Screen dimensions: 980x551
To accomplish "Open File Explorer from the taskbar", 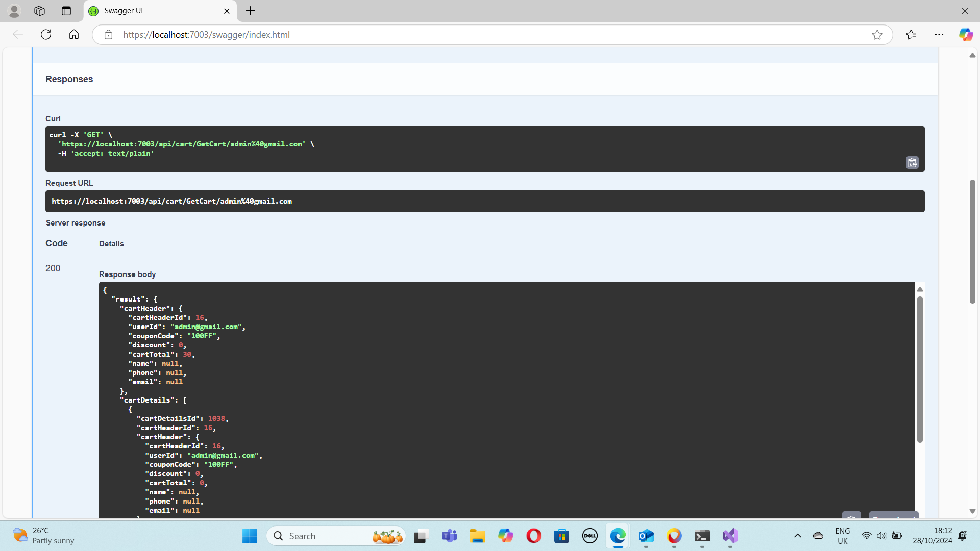I will click(478, 536).
